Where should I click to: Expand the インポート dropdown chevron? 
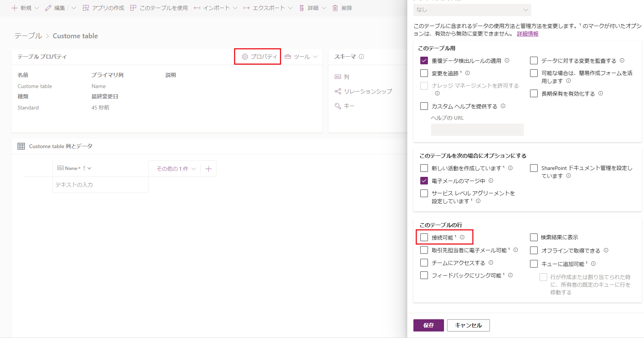[x=235, y=8]
